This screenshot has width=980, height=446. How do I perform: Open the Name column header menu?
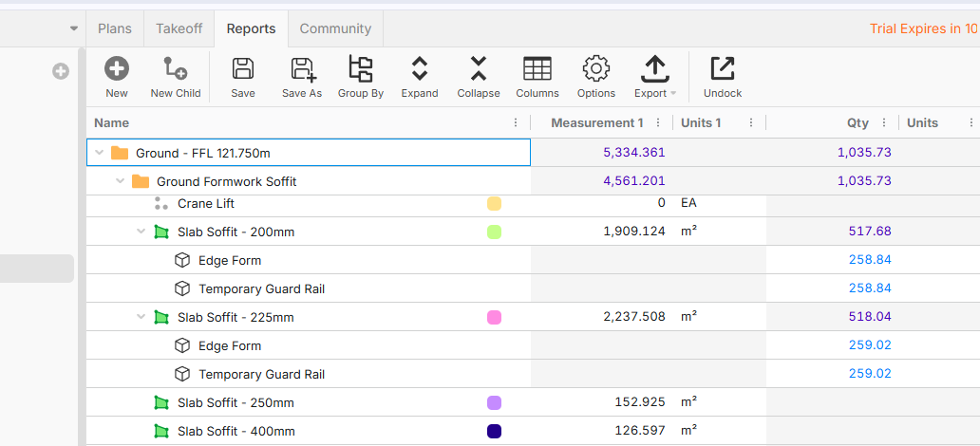(516, 122)
